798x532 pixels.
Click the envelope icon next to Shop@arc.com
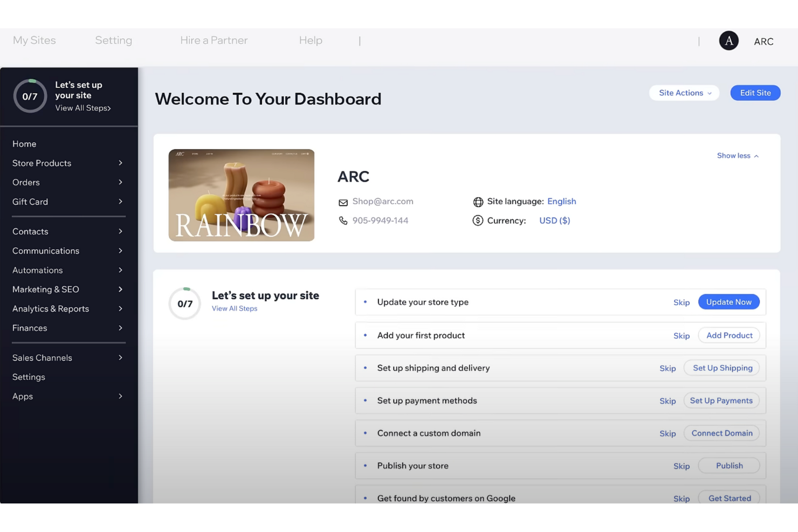343,202
